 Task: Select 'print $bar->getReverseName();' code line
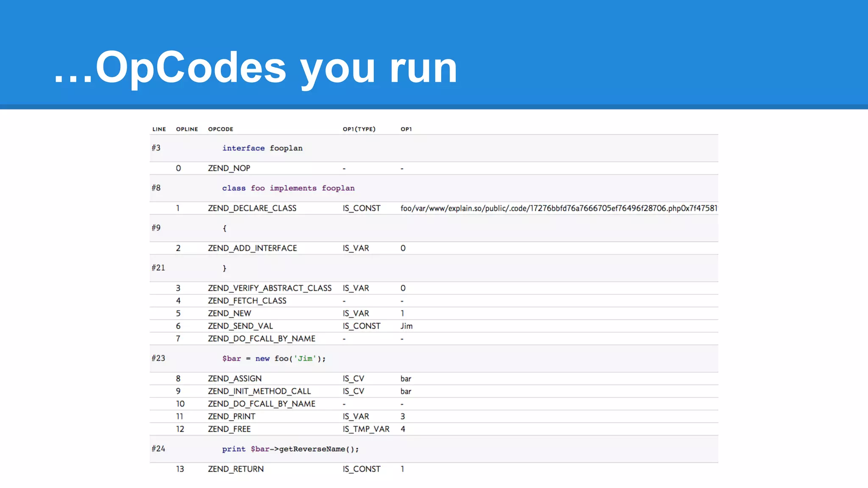pos(290,449)
